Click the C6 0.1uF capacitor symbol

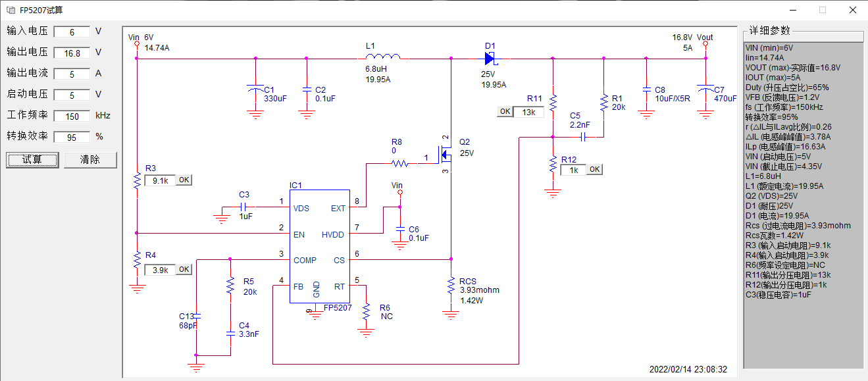[399, 230]
